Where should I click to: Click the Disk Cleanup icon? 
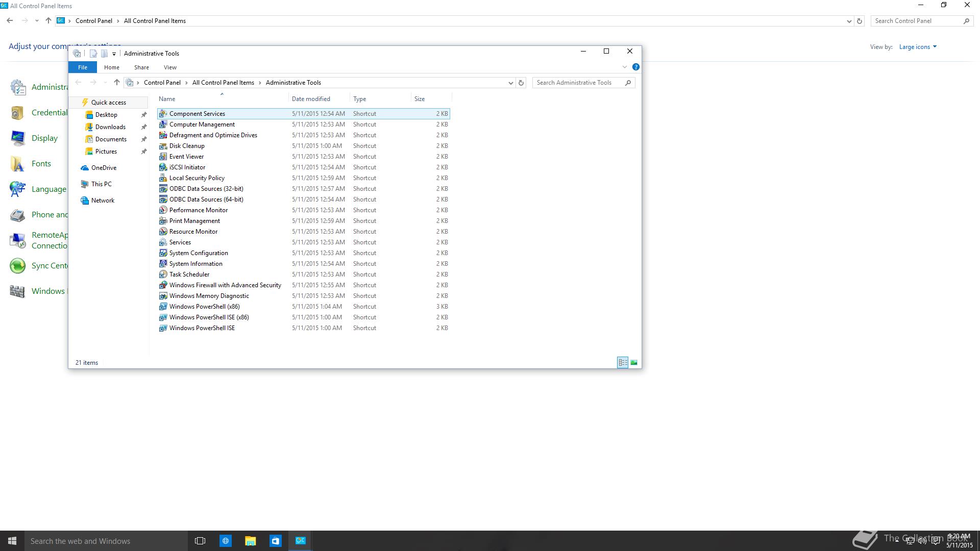pyautogui.click(x=163, y=146)
